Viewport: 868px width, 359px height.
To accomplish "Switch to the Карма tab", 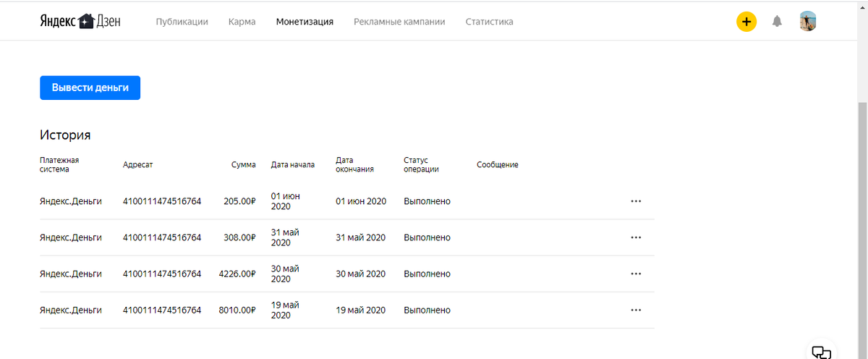I will click(x=242, y=22).
